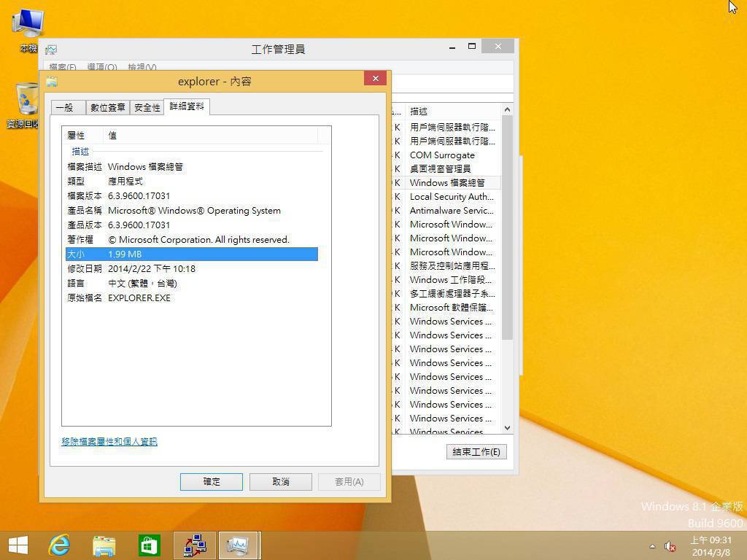Viewport: 747px width, 560px height.
Task: Click the Task Manager title bar icon
Action: tap(51, 49)
